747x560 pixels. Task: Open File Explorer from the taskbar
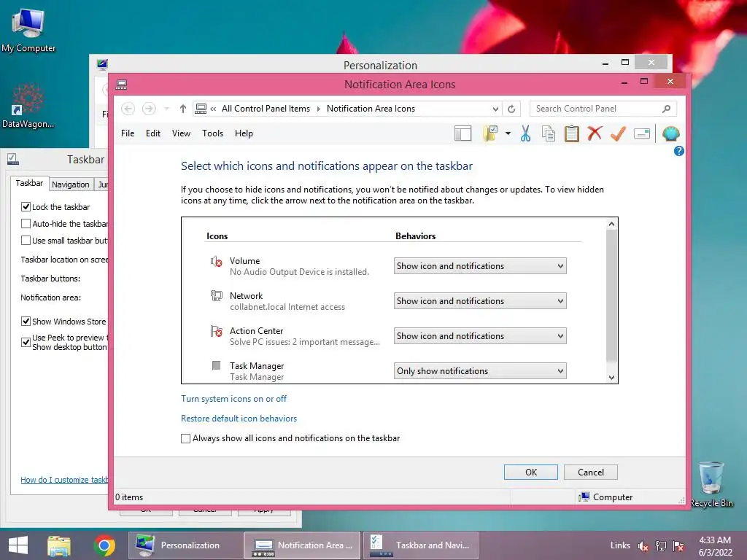pyautogui.click(x=59, y=545)
